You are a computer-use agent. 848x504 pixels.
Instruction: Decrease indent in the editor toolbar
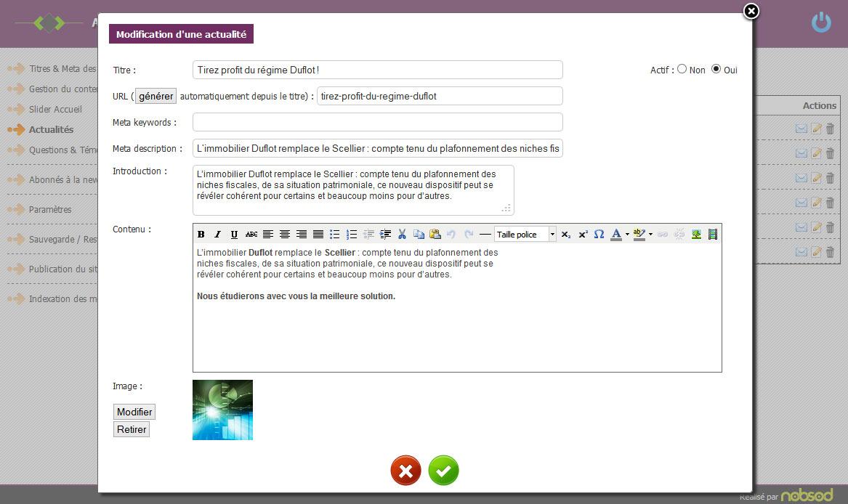(369, 234)
